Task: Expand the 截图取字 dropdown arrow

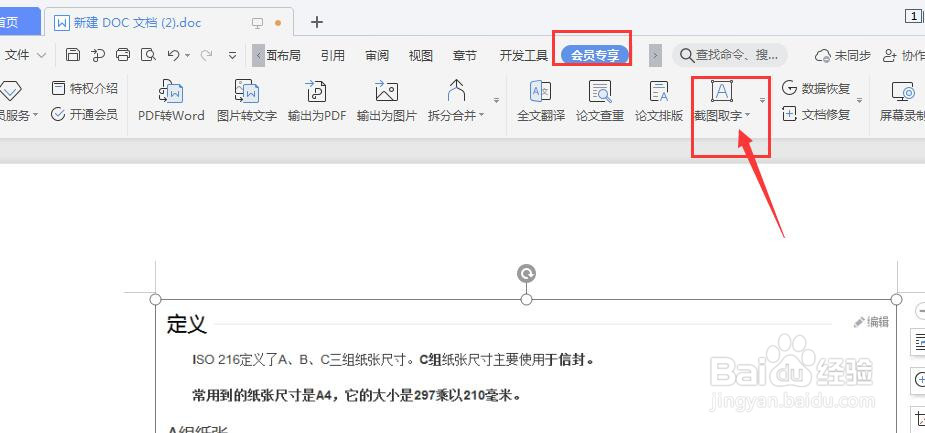Action: click(747, 115)
